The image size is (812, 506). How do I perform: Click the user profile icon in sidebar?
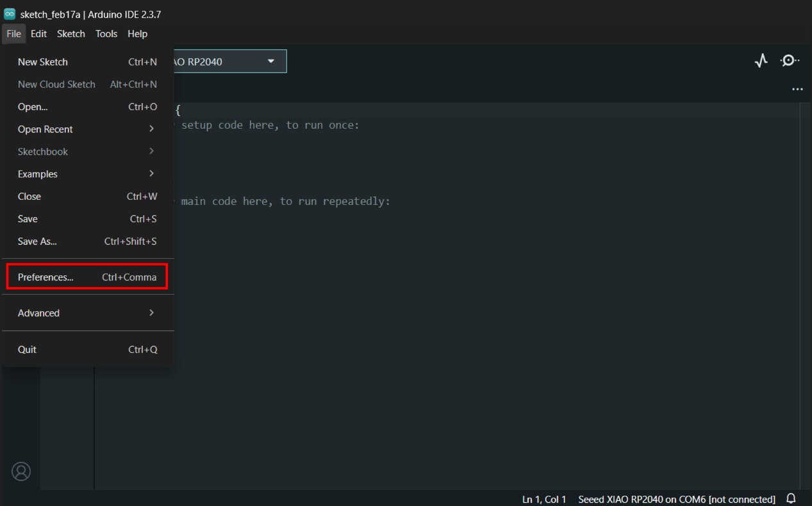tap(21, 471)
